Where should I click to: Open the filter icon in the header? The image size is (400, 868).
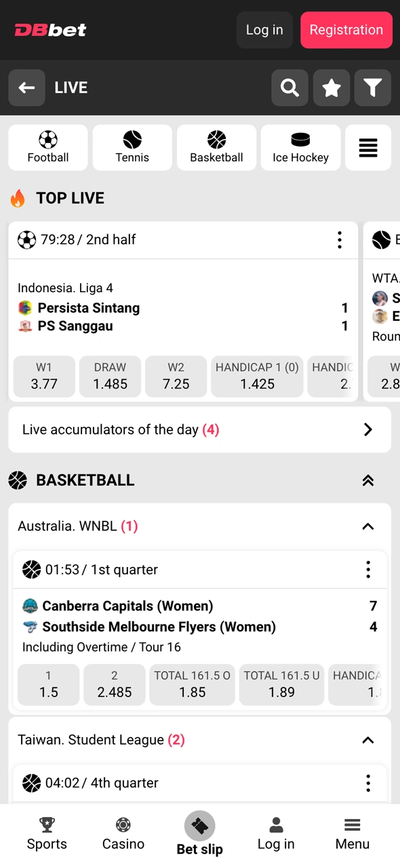coord(373,87)
